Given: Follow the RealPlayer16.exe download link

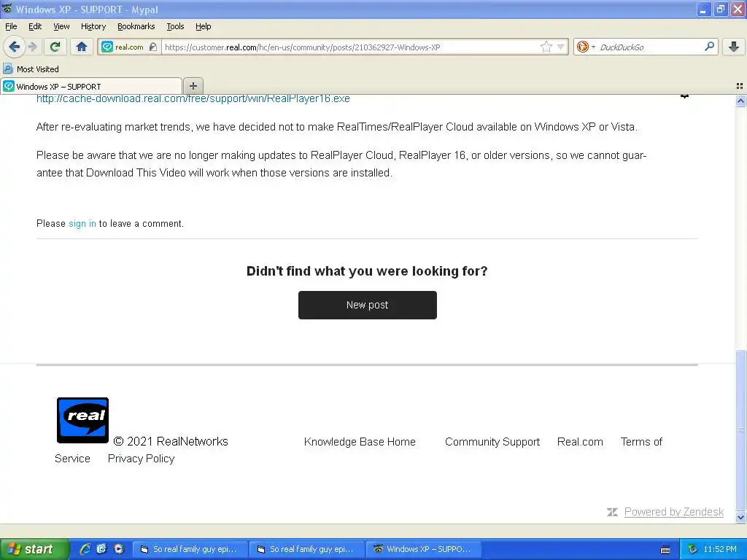Looking at the screenshot, I should [193, 98].
